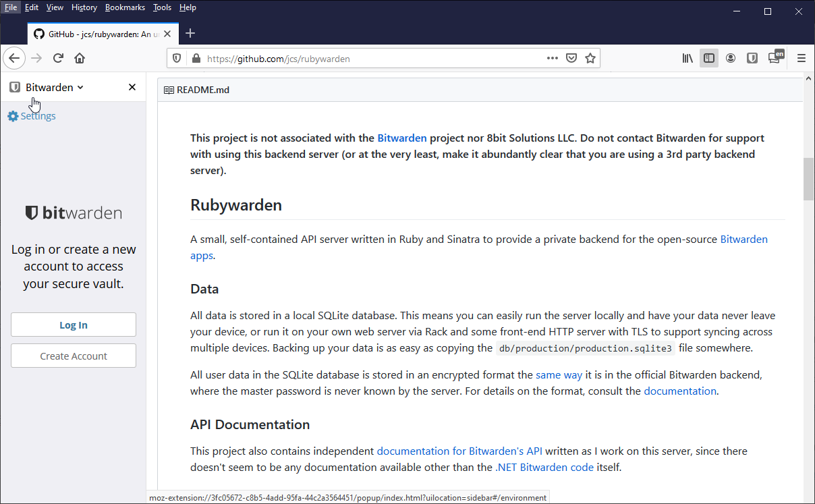This screenshot has height=504, width=815.
Task: Click the scrollbar down arrow
Action: 808,497
